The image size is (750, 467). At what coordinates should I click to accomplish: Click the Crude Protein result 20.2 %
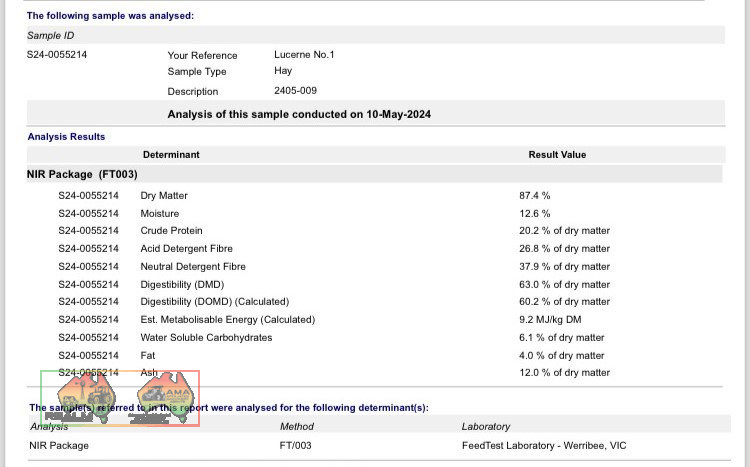573,231
